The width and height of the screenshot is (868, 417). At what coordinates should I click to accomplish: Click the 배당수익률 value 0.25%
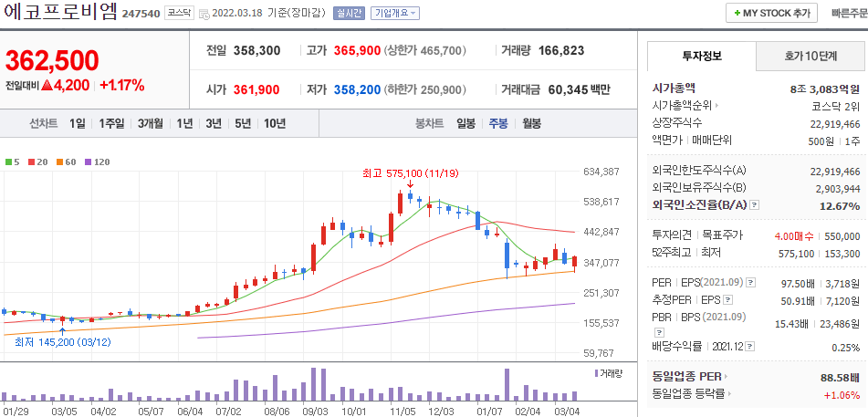tap(845, 348)
